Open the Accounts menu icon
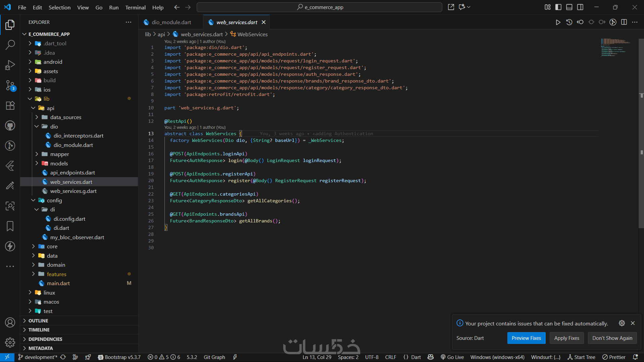 pyautogui.click(x=10, y=322)
